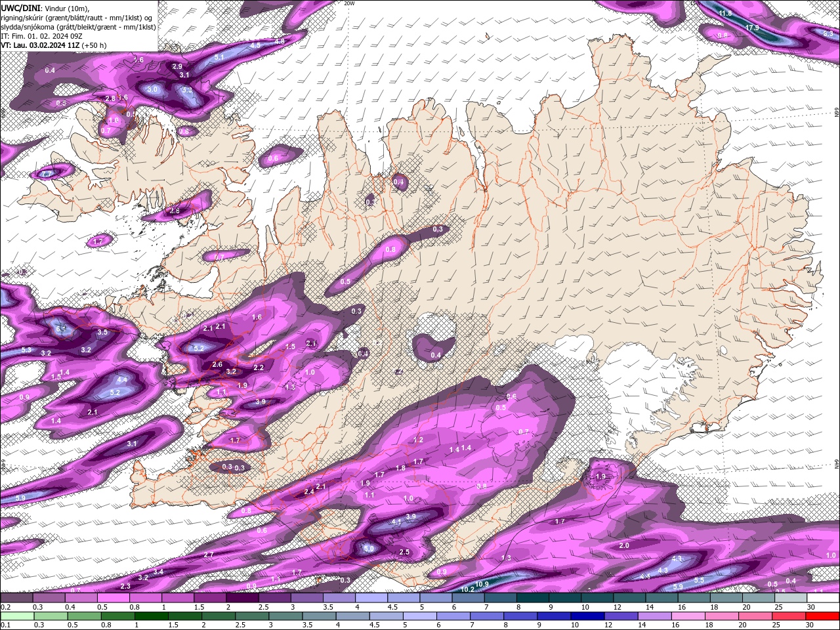
Task: Select the 'rigning/skúrir' legend description line
Action: 77,18
